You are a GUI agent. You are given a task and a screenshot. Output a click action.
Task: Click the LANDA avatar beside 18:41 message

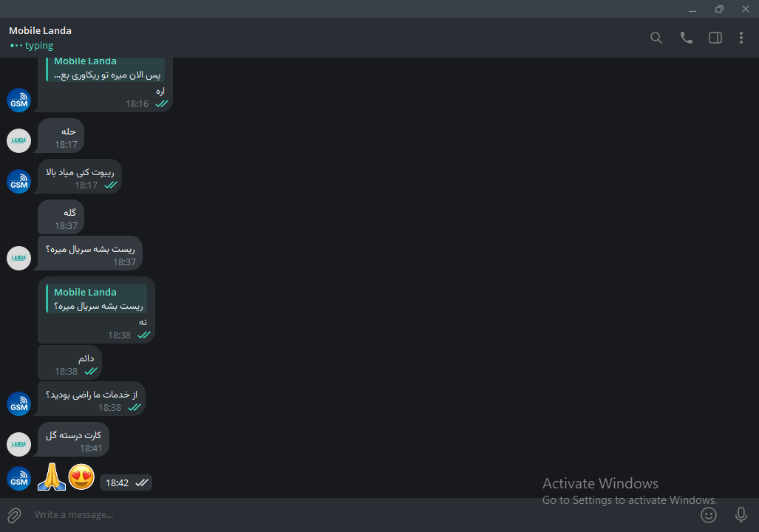click(x=19, y=444)
